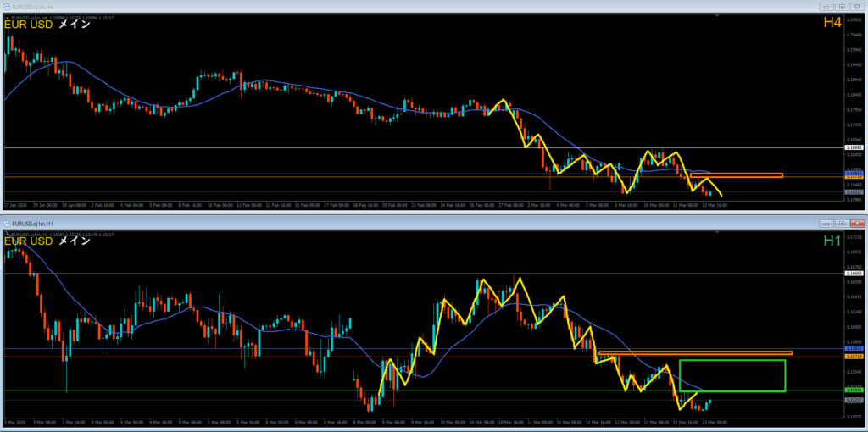Click the yellow H4 timeframe label
Screen dimensions: 868x432
[x=832, y=23]
